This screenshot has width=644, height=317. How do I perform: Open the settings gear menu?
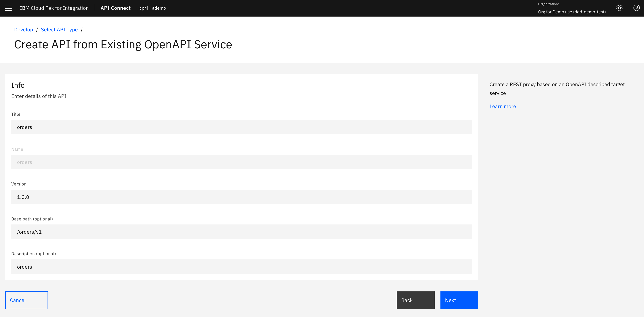(x=619, y=8)
